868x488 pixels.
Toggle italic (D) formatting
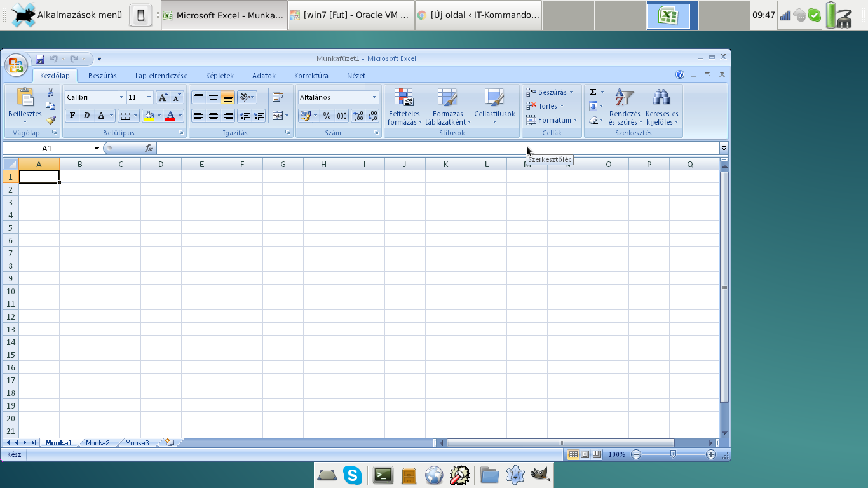pos(86,116)
